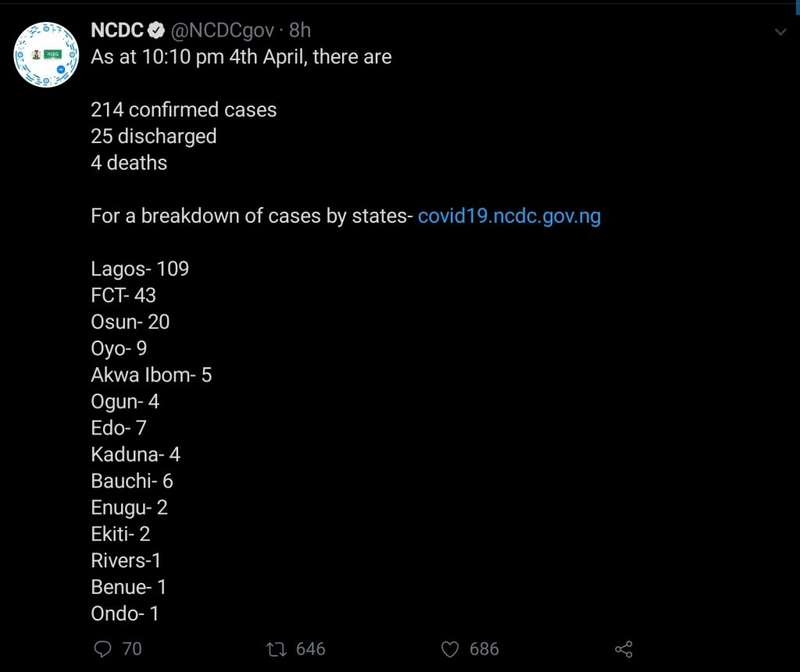800x672 pixels.
Task: Click the "FCT- 43" text line
Action: click(123, 296)
